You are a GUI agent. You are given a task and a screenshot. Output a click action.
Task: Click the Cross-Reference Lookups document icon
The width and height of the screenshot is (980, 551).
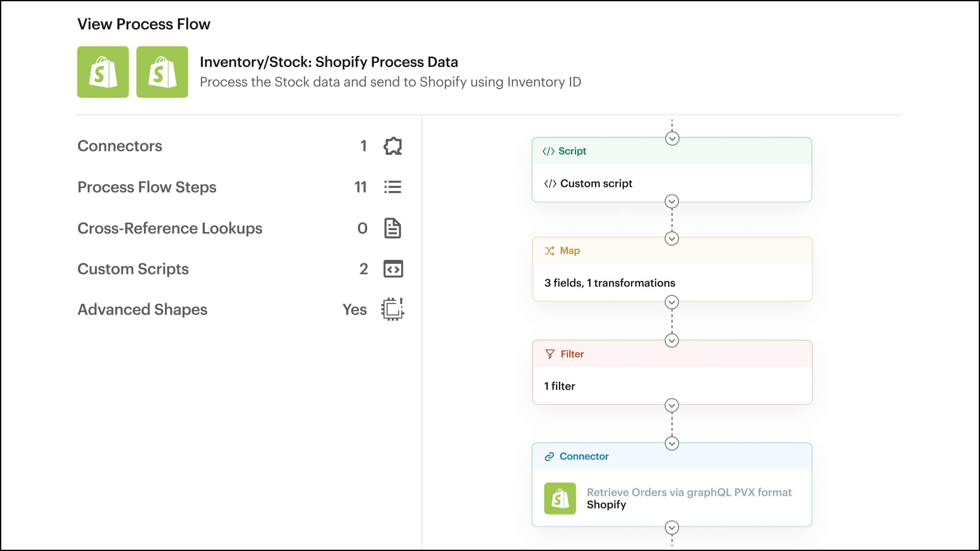(393, 228)
